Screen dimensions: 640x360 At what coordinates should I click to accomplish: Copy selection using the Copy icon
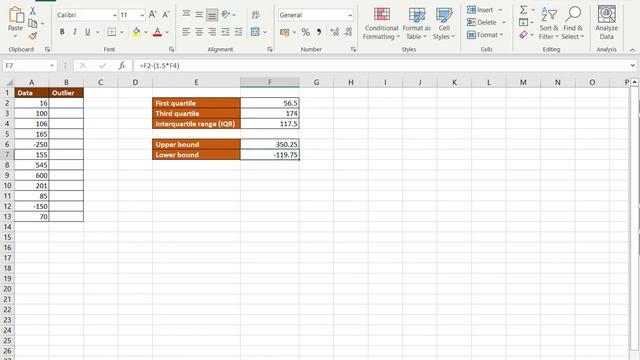(33, 24)
